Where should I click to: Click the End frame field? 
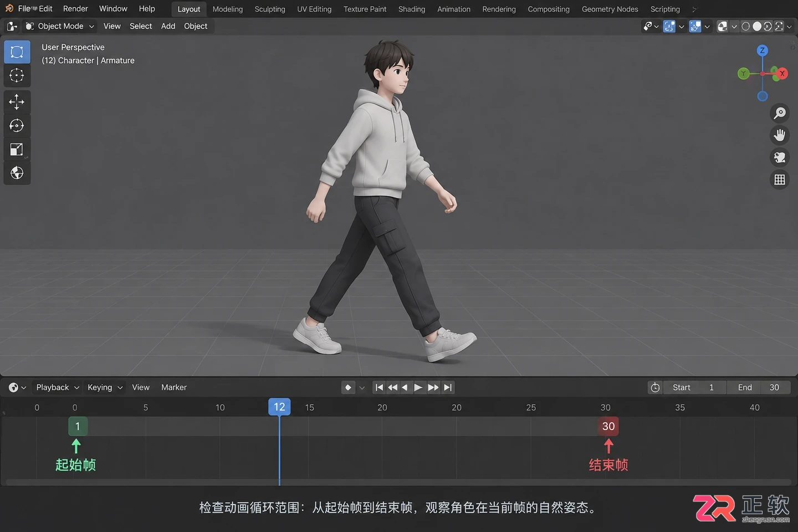click(759, 387)
